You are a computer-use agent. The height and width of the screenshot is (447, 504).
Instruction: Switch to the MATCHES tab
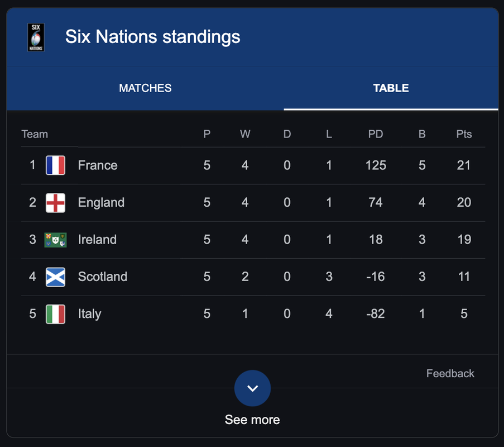(x=145, y=88)
